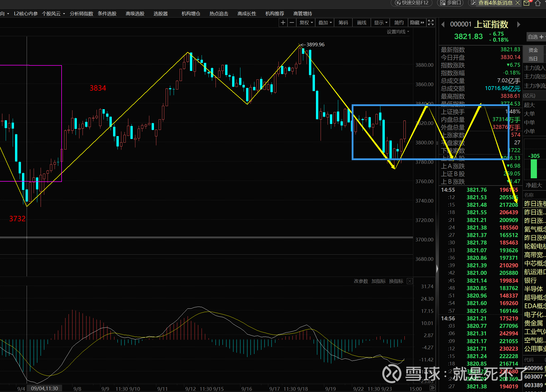Click the zoom in plus chart button

point(283,23)
